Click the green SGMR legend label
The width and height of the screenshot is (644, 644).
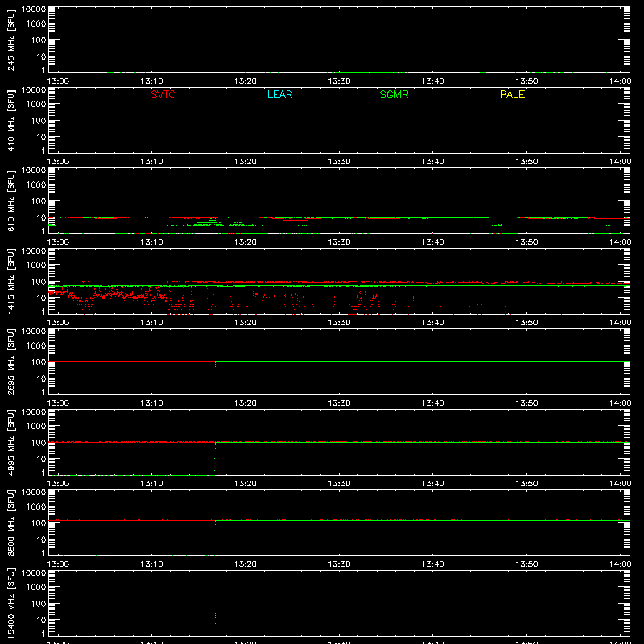394,94
